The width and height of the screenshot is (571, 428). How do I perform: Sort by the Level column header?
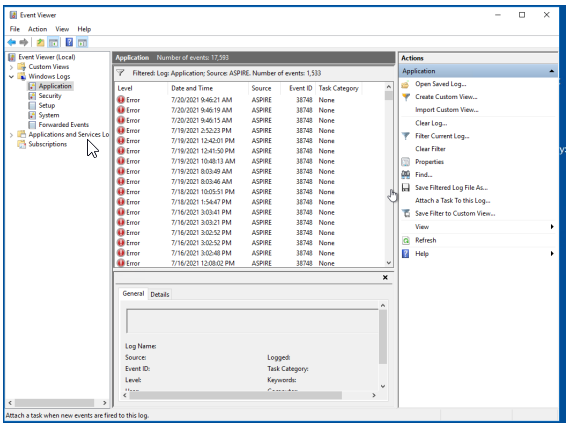141,89
